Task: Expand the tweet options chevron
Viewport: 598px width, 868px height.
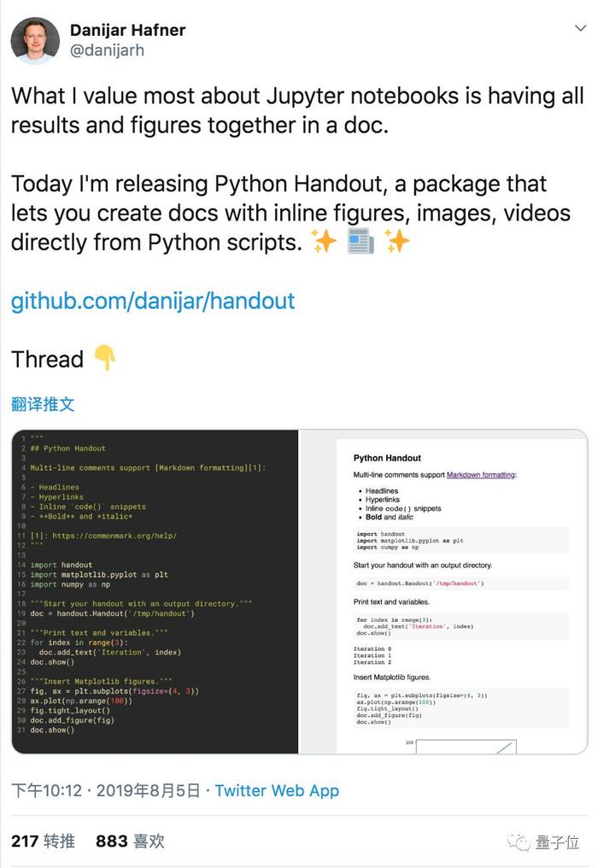Action: 580,27
